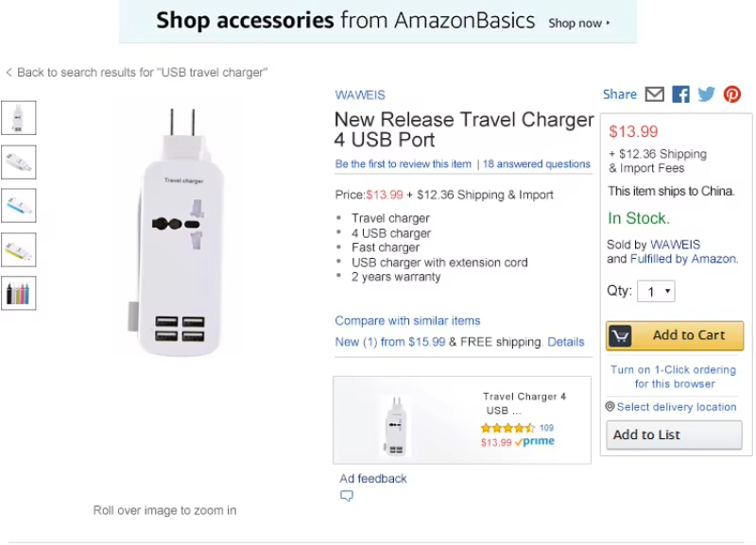Click Shop now in AmazonBasics banner

coord(578,23)
